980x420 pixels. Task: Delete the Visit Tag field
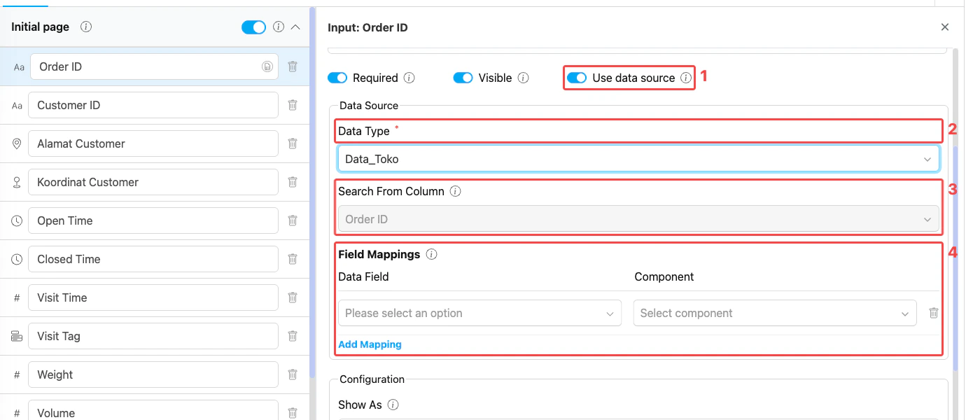(x=293, y=336)
